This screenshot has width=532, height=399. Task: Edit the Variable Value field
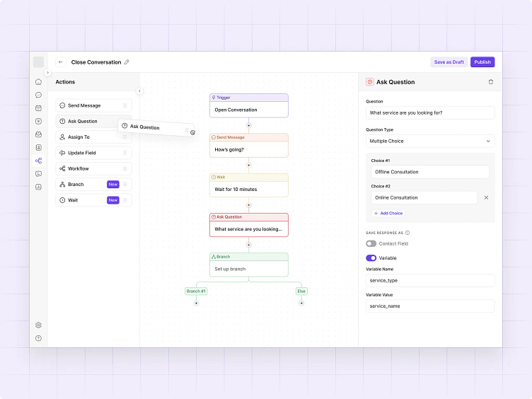click(x=430, y=306)
